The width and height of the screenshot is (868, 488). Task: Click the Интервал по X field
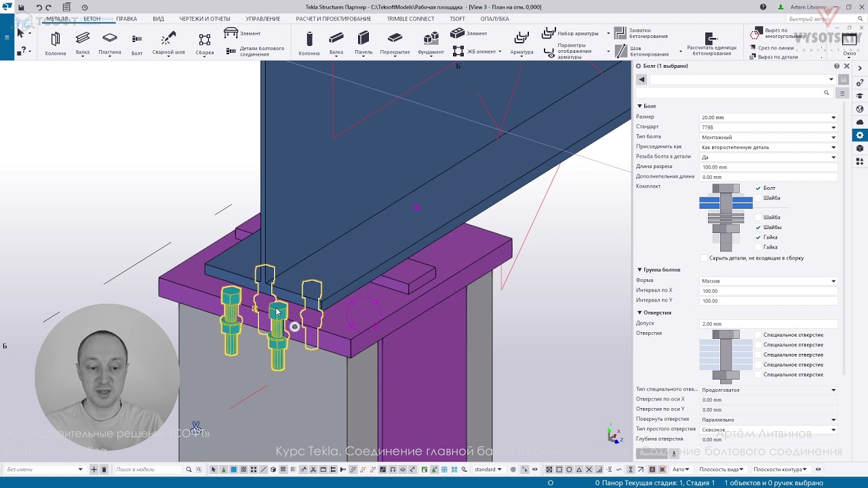pyautogui.click(x=768, y=291)
